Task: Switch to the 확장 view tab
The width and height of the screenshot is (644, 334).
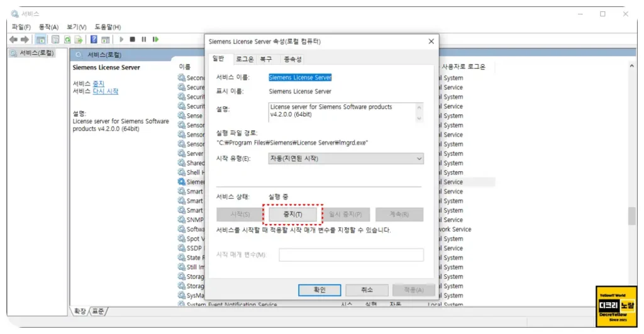Action: click(x=80, y=311)
